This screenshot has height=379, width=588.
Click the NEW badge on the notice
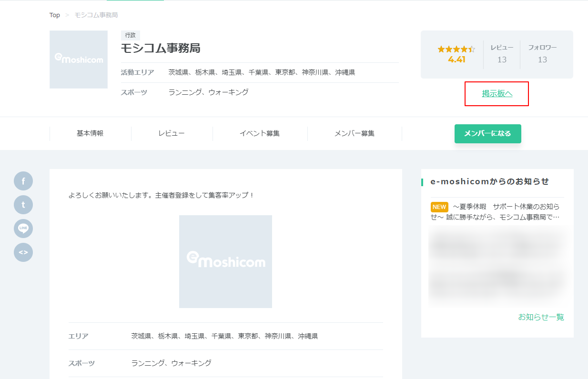[x=439, y=207]
